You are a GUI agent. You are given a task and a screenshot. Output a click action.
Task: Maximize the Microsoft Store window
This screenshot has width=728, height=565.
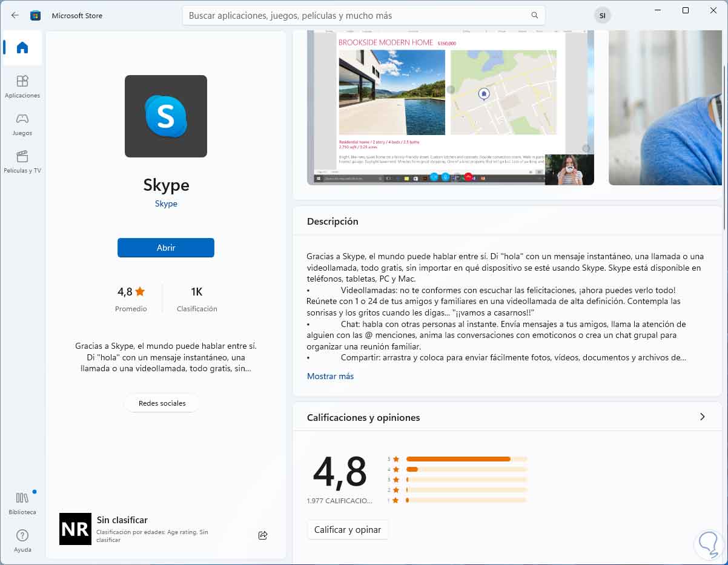point(686,10)
